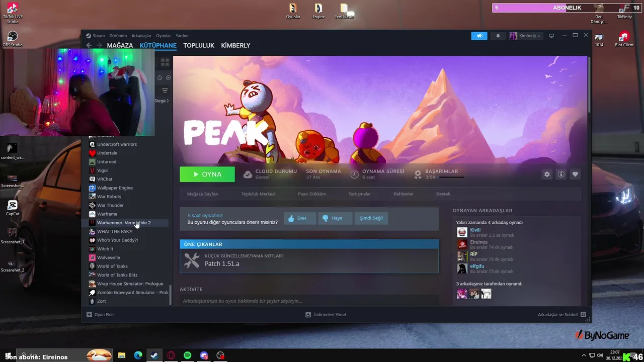The height and width of the screenshot is (362, 644).
Task: Click the achievements badge icon
Action: point(418,174)
